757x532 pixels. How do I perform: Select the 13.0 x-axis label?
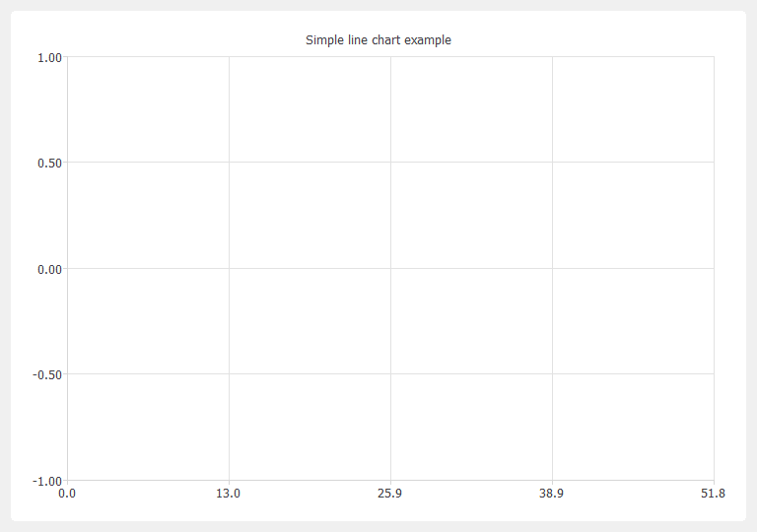228,494
